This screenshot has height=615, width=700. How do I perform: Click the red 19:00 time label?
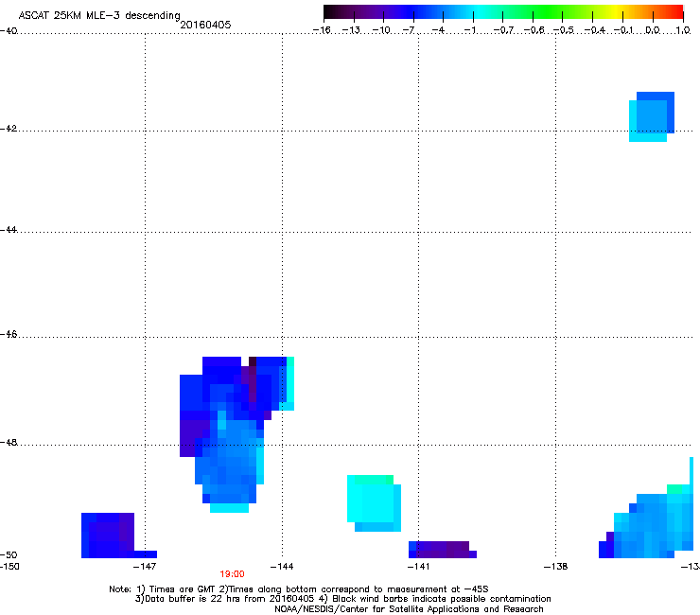[232, 574]
